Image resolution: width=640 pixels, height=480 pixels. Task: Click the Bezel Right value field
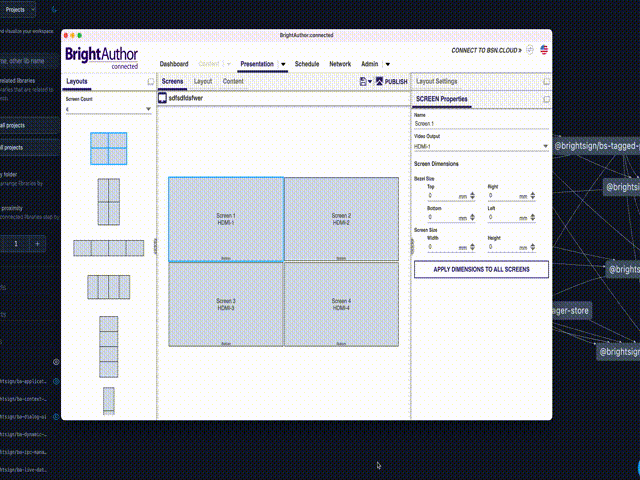(x=503, y=196)
